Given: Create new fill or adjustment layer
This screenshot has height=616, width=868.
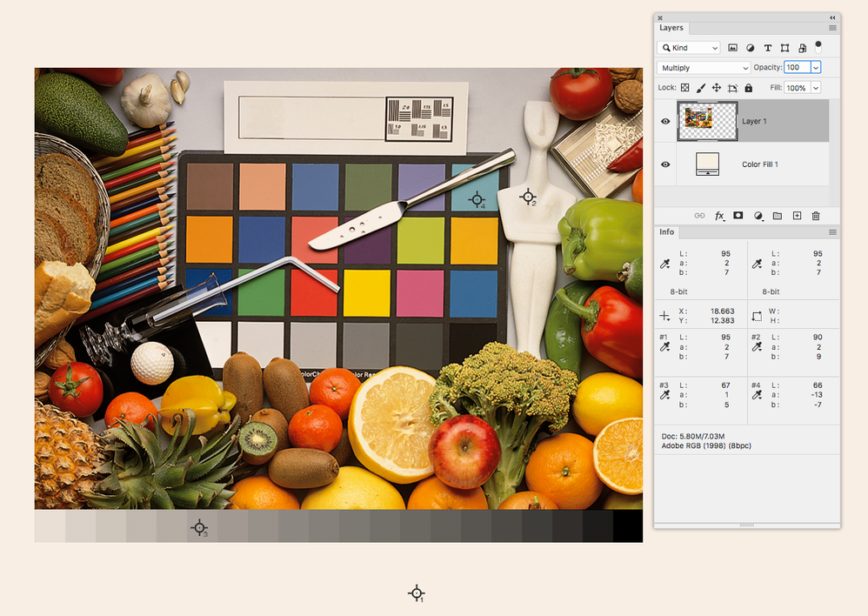Looking at the screenshot, I should [x=758, y=216].
